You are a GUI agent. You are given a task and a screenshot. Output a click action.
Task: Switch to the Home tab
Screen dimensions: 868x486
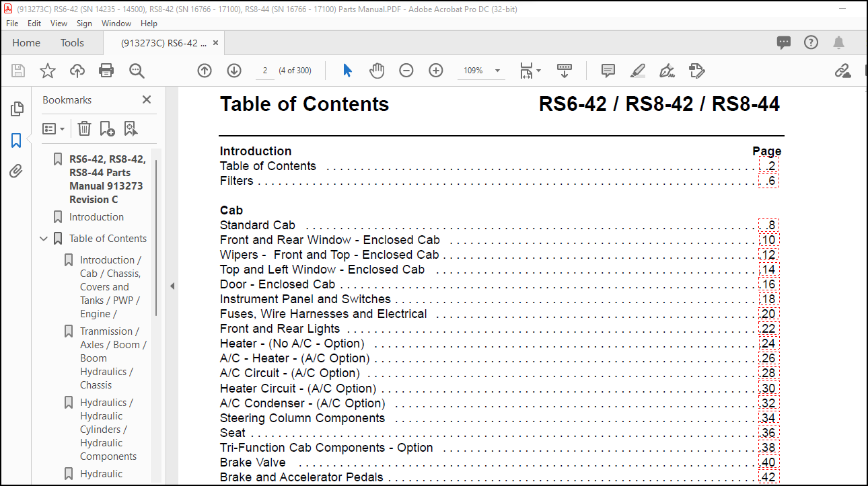pos(26,42)
